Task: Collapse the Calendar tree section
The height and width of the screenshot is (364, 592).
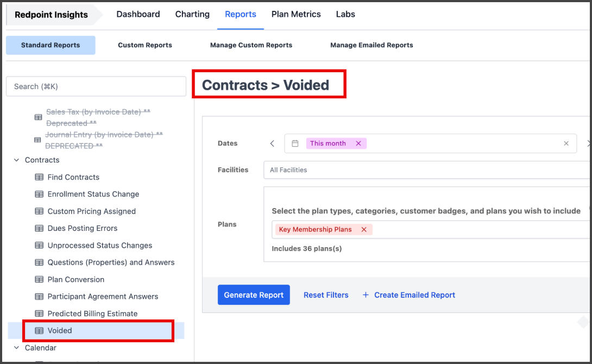Action: pos(17,348)
